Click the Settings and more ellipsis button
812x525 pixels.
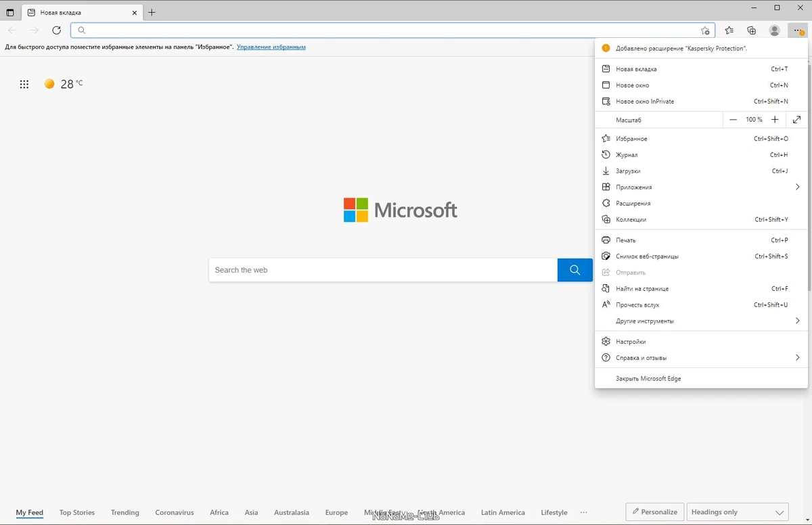[x=798, y=30]
